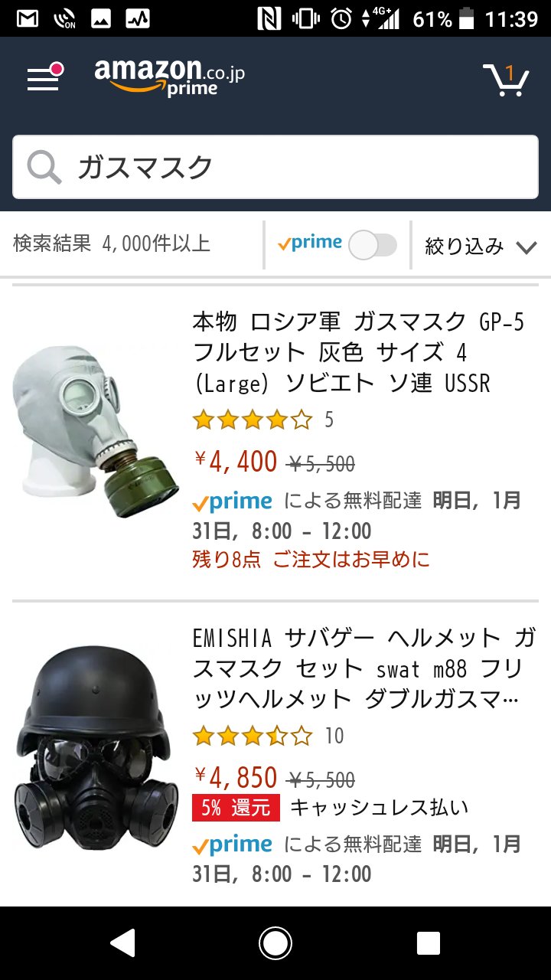Click the ガスマスク search field
This screenshot has height=980, width=551.
pos(275,167)
